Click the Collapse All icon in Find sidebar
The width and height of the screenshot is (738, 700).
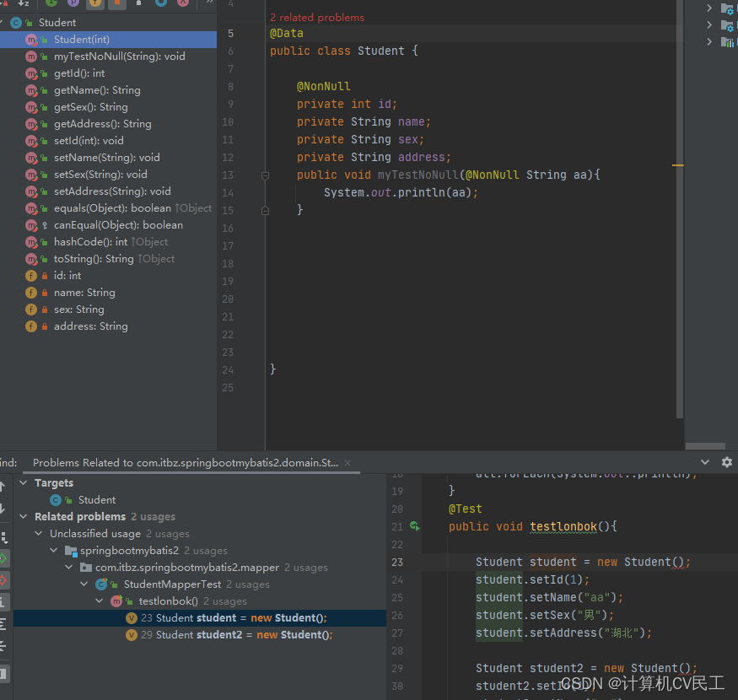[4, 646]
